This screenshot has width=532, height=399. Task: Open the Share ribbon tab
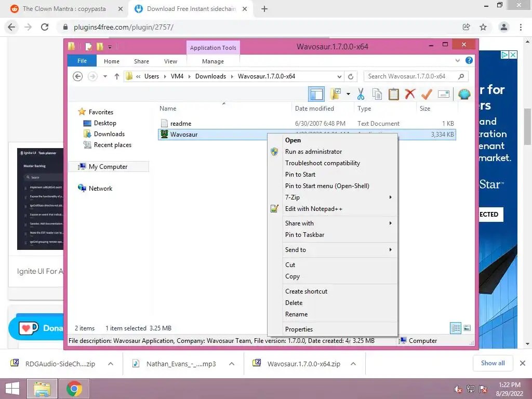coord(141,61)
